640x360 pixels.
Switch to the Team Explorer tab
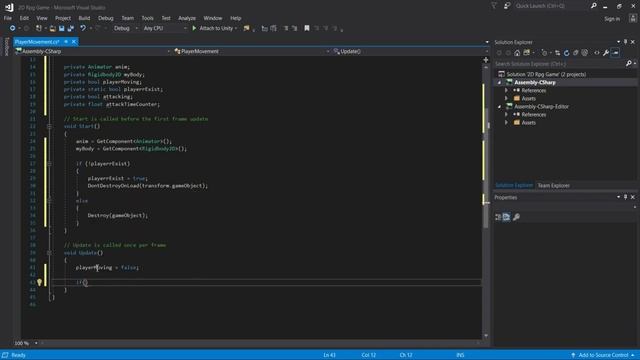coord(553,185)
